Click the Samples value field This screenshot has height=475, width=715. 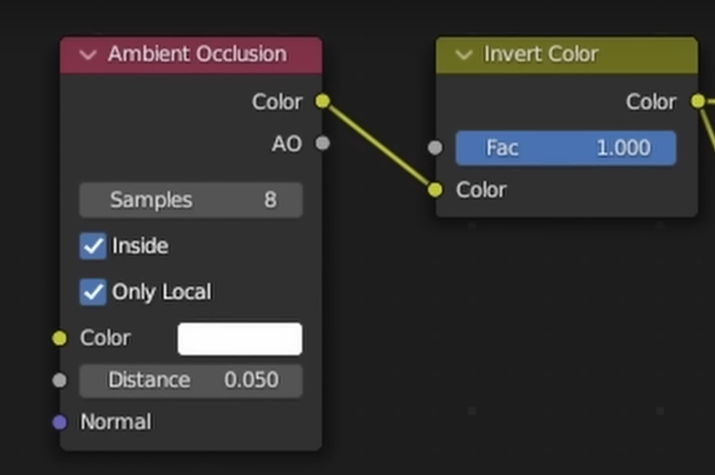(191, 200)
